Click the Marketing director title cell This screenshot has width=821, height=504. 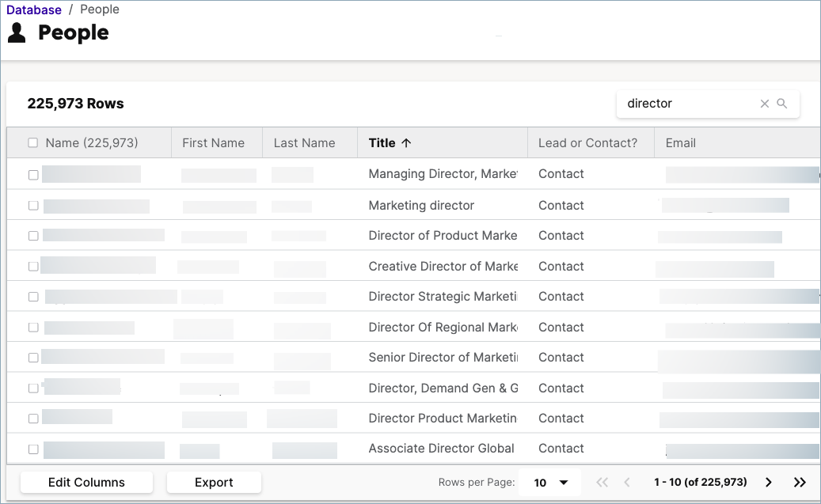421,205
